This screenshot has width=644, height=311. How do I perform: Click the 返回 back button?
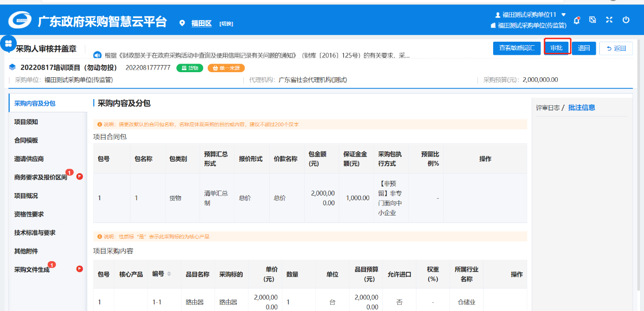[x=616, y=48]
